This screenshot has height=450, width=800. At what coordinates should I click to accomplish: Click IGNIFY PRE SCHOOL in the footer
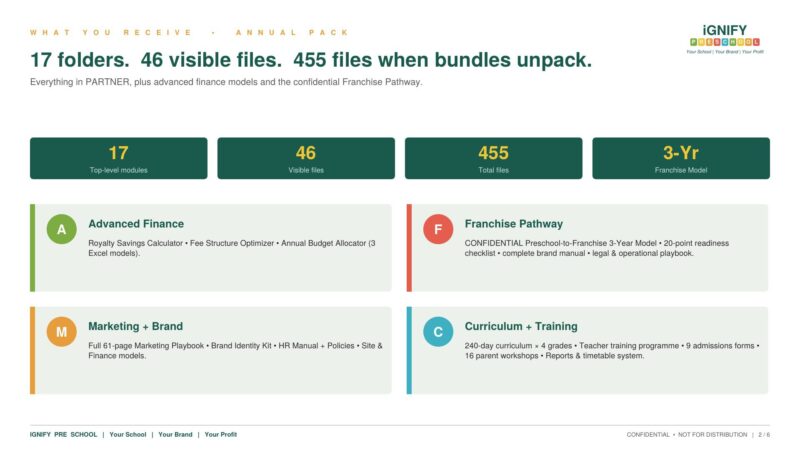(x=63, y=435)
